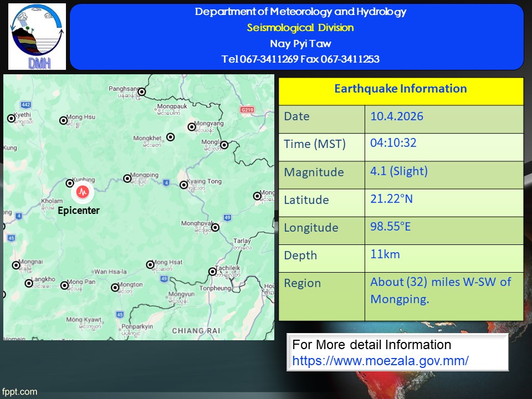Click the G219 highway shield

click(x=247, y=110)
